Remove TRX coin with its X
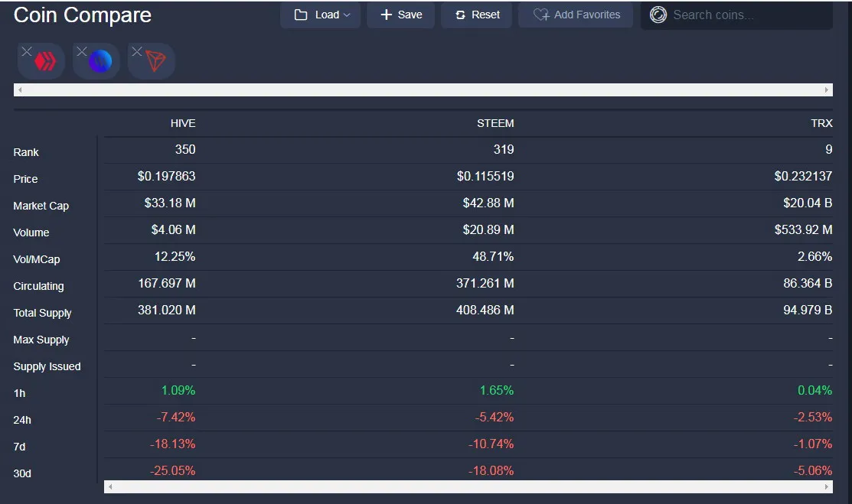 pos(137,51)
